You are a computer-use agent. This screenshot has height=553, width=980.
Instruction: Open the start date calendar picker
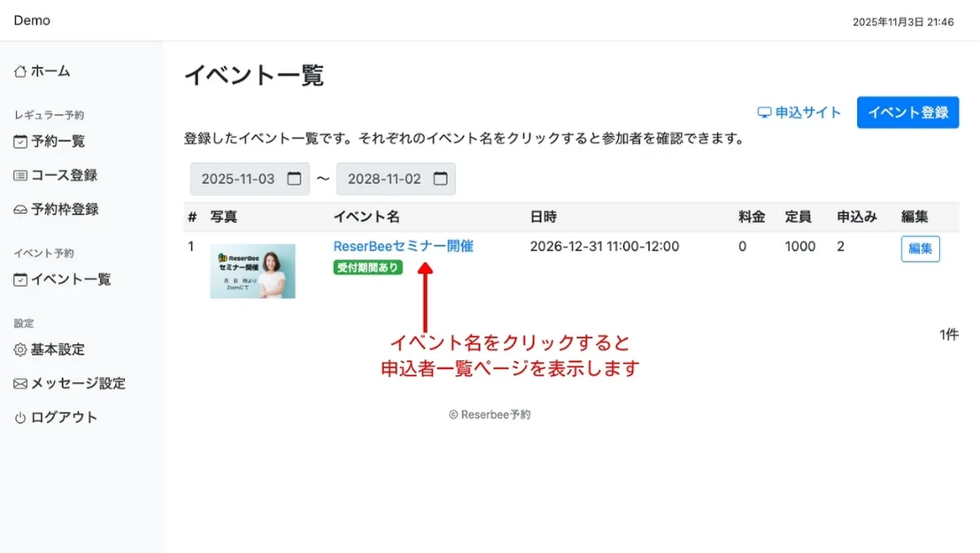295,179
